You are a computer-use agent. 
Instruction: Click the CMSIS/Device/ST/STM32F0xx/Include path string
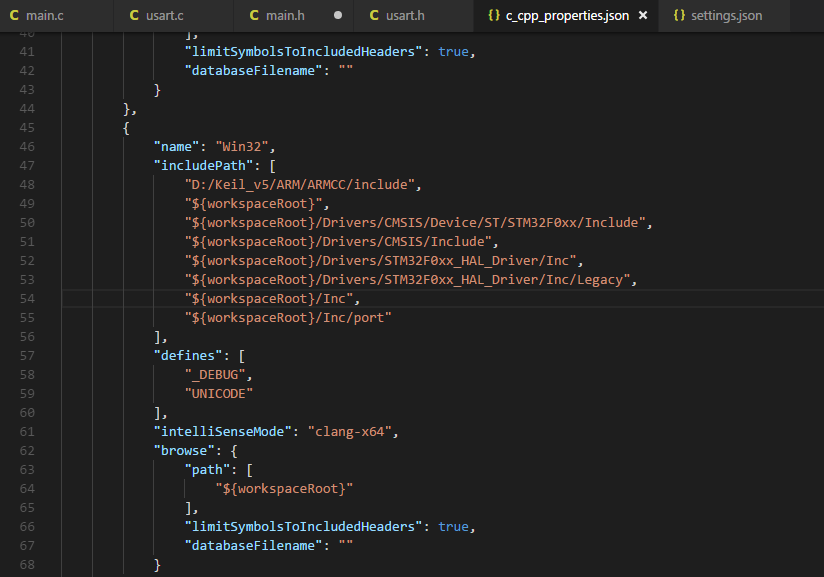tap(415, 222)
